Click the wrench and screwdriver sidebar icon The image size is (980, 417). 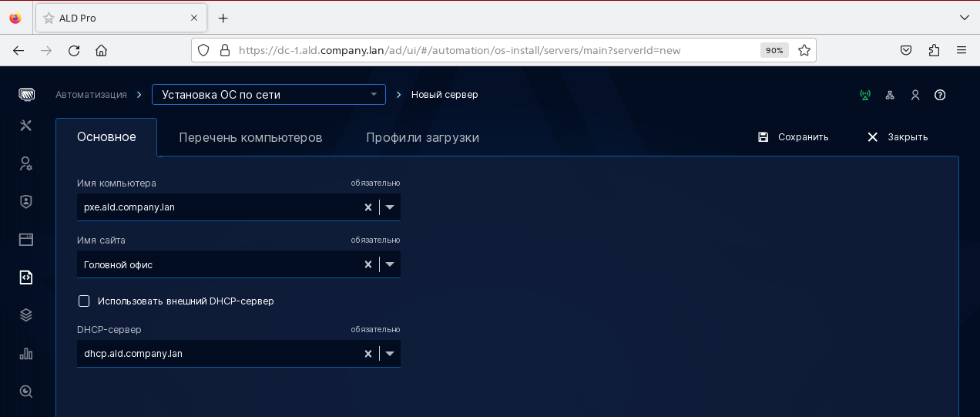pos(26,126)
